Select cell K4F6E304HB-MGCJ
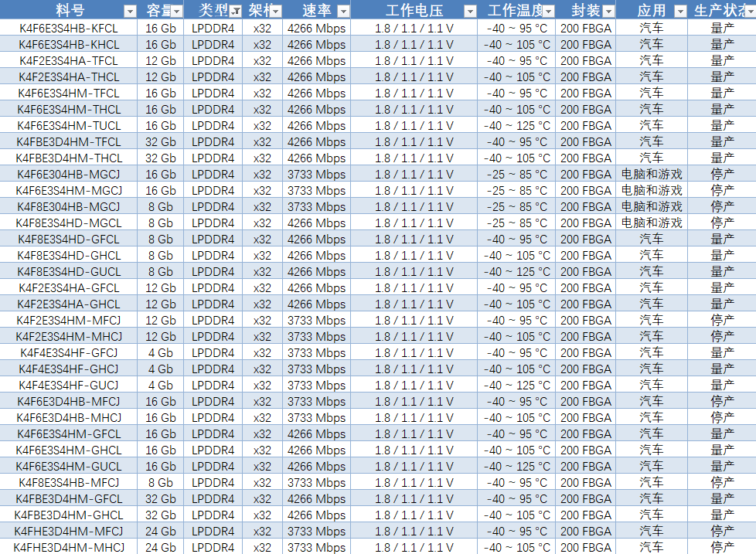 click(69, 175)
